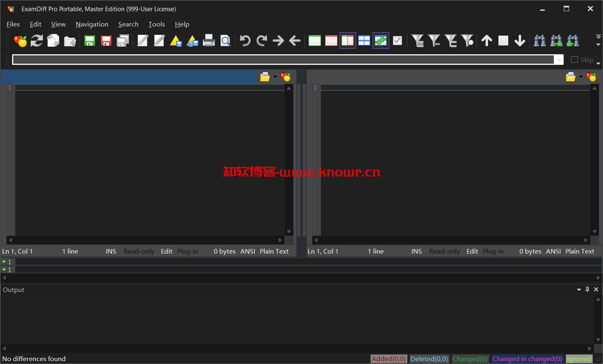Open the View menu
The image size is (603, 364).
[x=58, y=24]
